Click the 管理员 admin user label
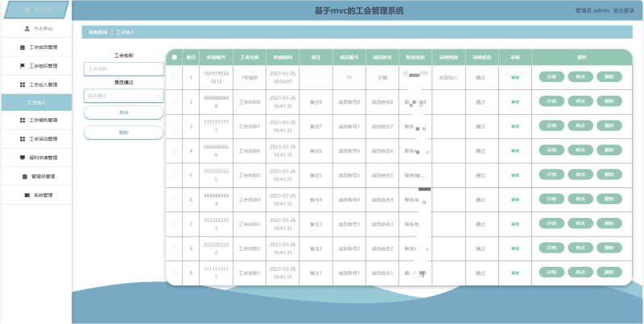The image size is (644, 324). click(592, 10)
